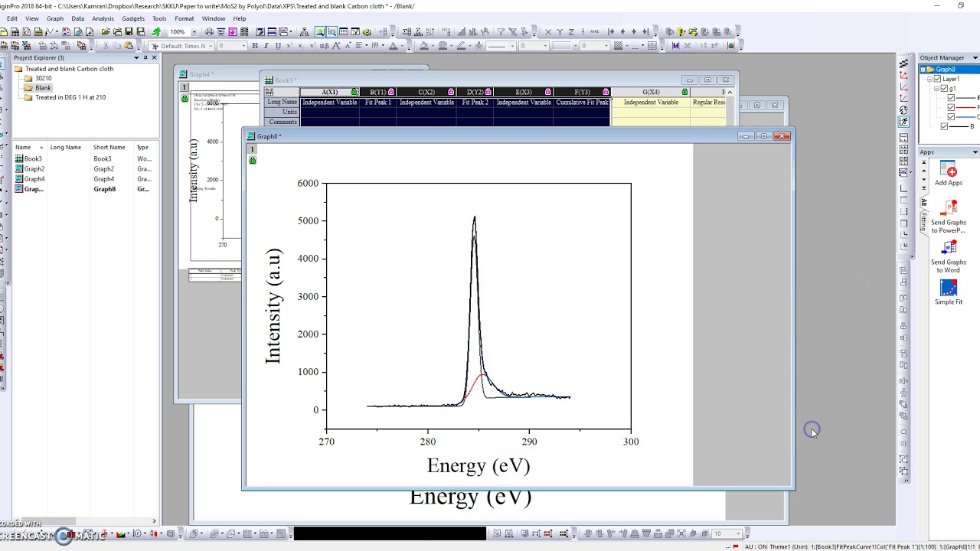
Task: Click the Move to last arrow icon
Action: pyautogui.click(x=645, y=31)
